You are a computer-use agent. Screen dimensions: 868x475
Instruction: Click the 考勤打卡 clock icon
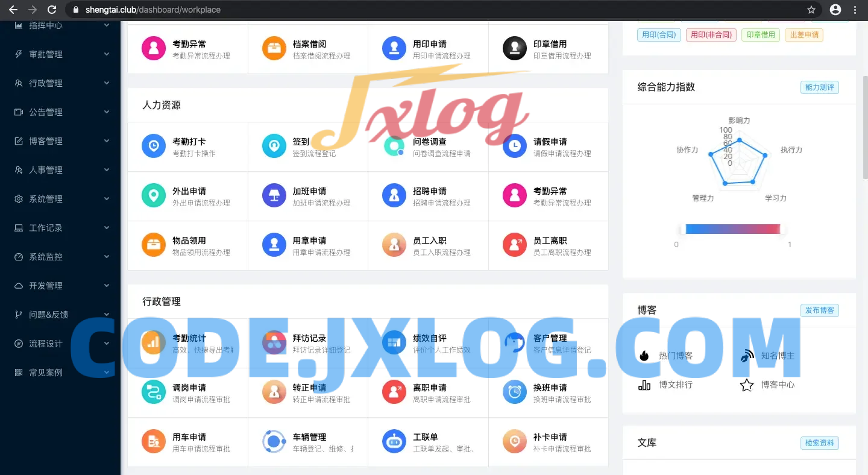point(154,146)
